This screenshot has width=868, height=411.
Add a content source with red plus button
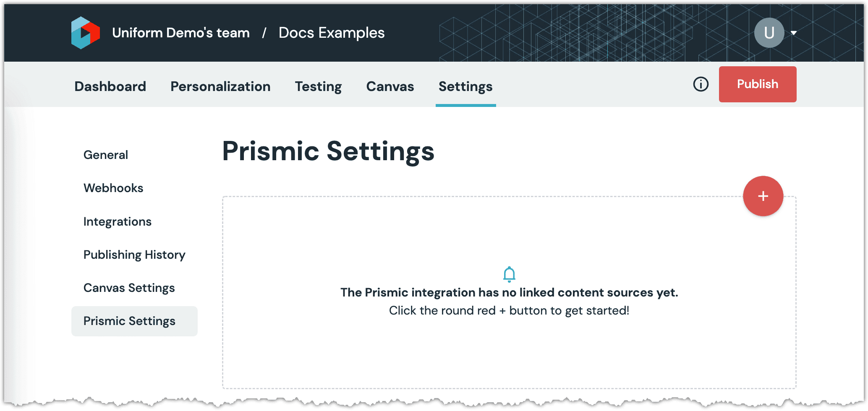coord(763,196)
